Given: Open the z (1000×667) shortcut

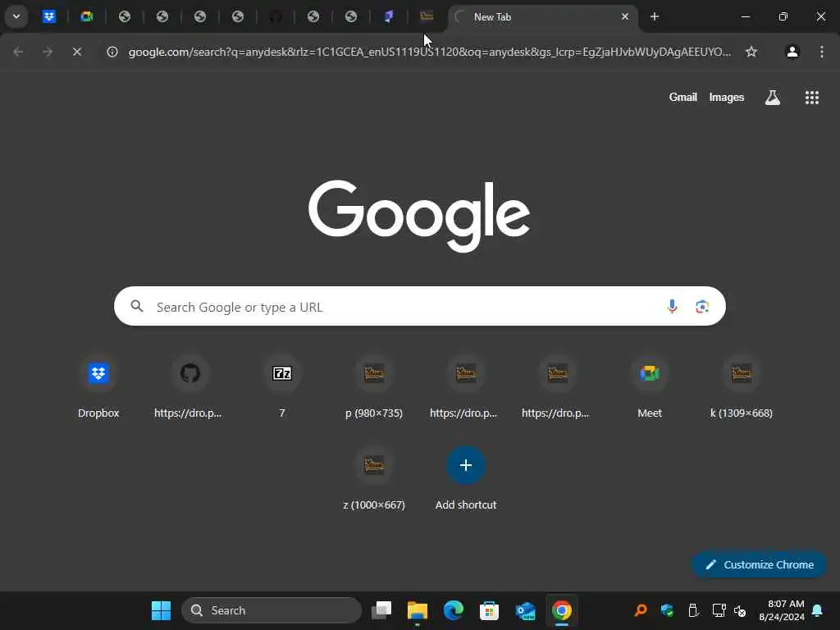Looking at the screenshot, I should click(x=374, y=478).
